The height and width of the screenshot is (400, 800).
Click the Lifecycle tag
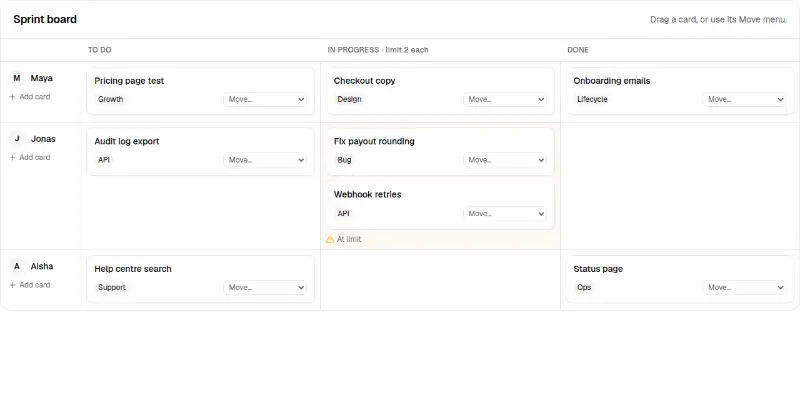[x=592, y=99]
